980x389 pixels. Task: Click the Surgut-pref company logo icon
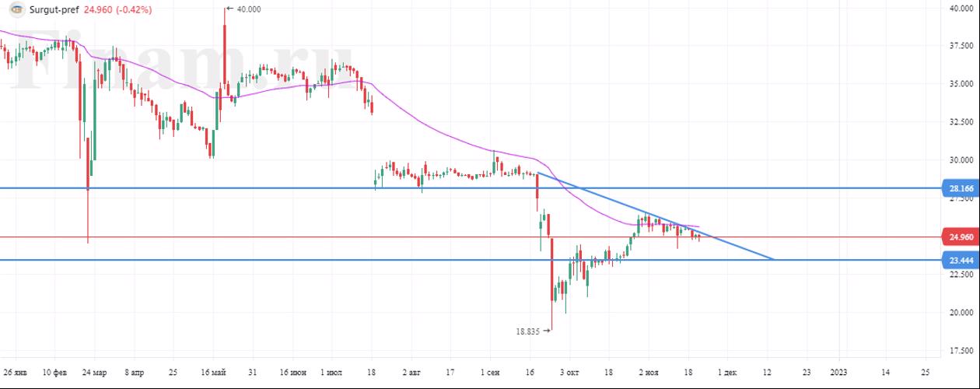coord(16,10)
